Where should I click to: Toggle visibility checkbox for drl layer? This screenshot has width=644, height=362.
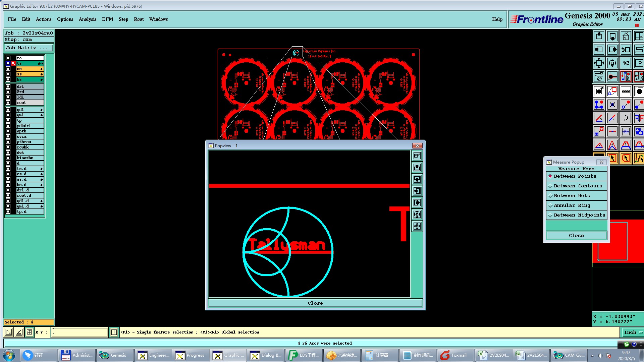click(x=8, y=86)
